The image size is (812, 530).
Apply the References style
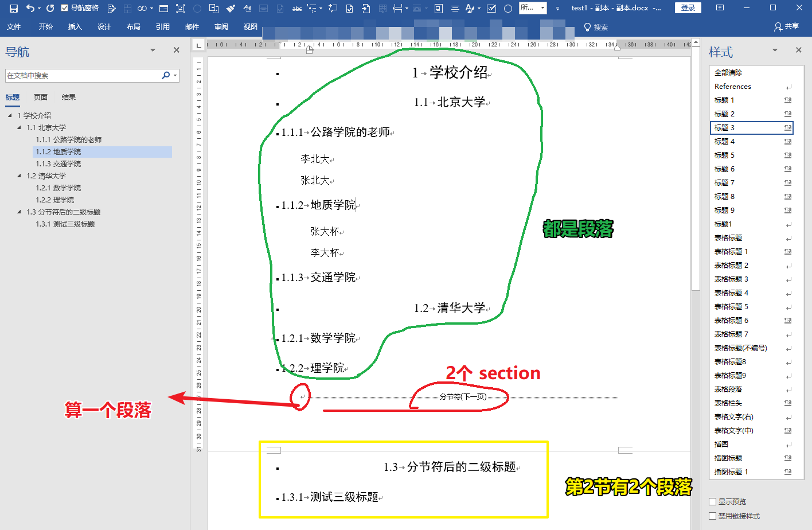[x=752, y=87]
